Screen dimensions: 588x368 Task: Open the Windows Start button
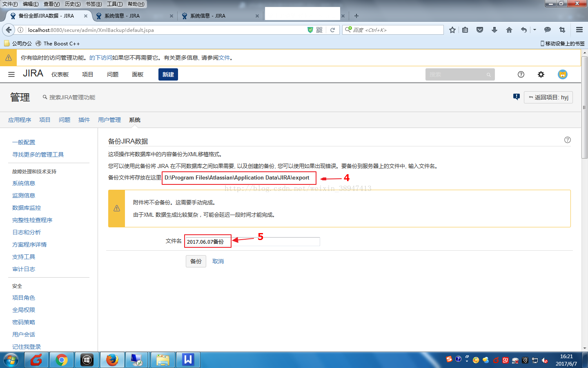[11, 360]
